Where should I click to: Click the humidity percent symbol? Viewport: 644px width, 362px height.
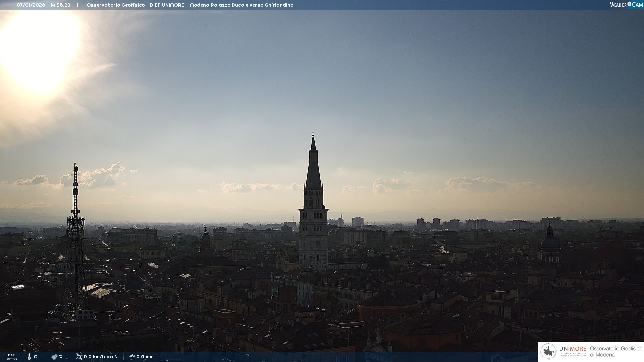(61, 357)
